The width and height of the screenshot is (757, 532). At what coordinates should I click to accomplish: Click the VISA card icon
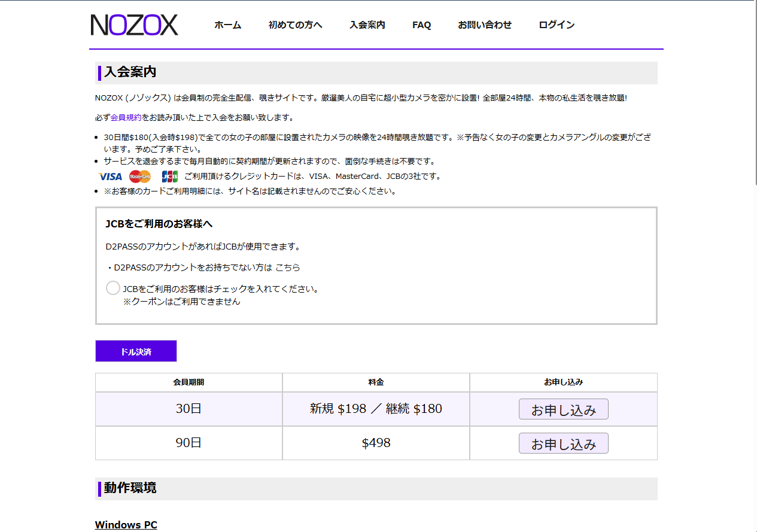click(110, 177)
